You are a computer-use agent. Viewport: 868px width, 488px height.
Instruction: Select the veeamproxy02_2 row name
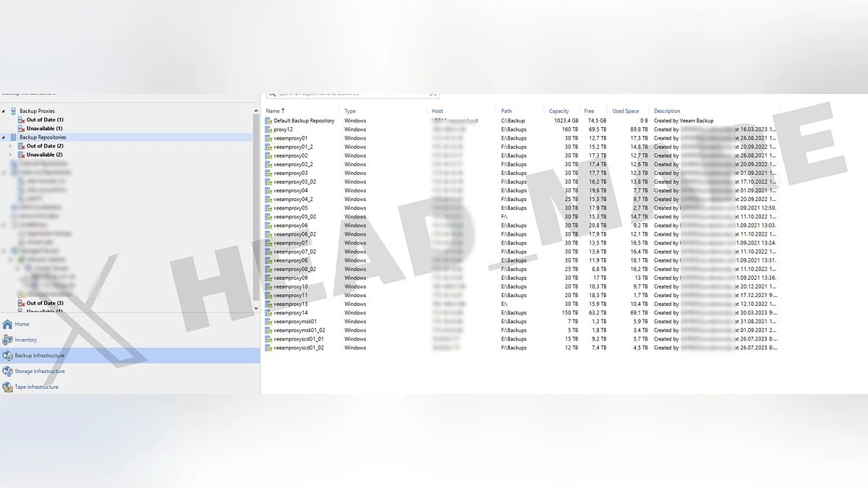coord(294,164)
